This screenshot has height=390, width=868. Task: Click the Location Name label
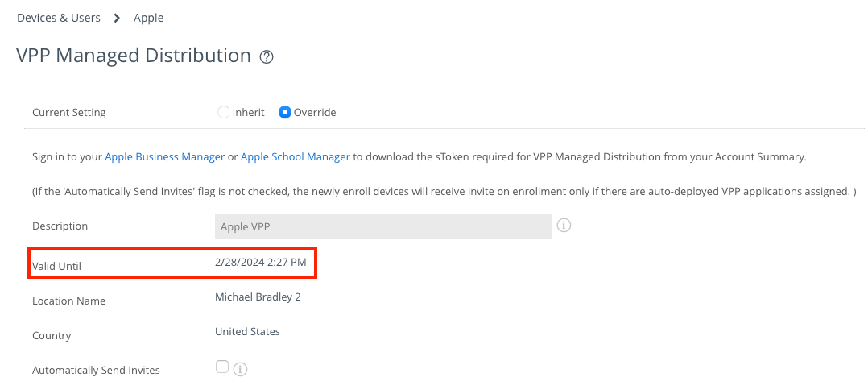point(68,301)
